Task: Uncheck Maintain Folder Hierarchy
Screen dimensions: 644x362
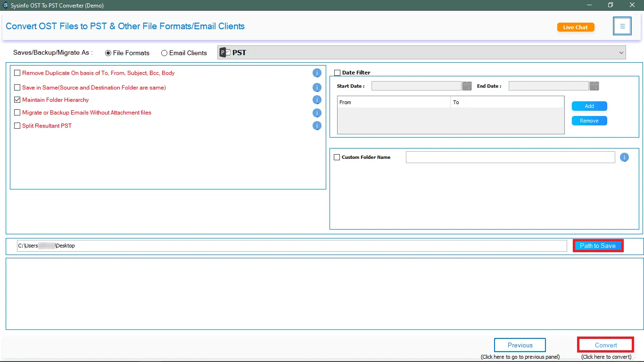Action: point(17,100)
